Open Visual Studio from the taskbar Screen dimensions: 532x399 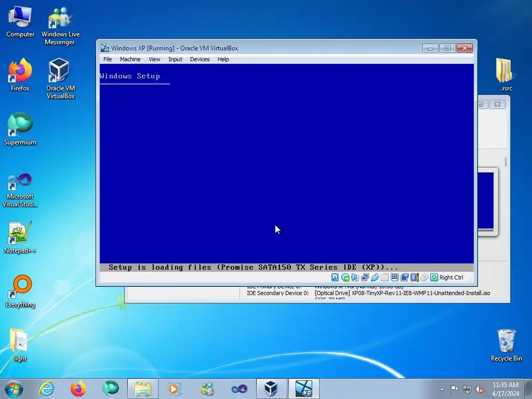coord(239,389)
